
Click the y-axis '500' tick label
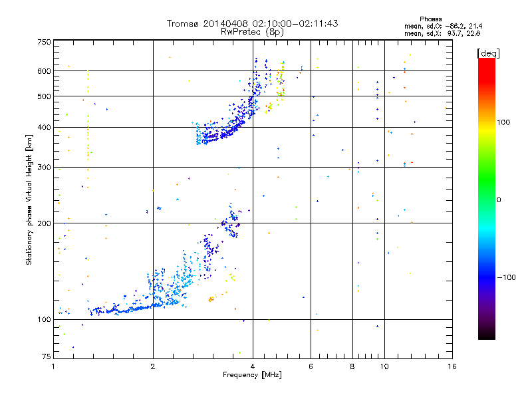pyautogui.click(x=44, y=96)
